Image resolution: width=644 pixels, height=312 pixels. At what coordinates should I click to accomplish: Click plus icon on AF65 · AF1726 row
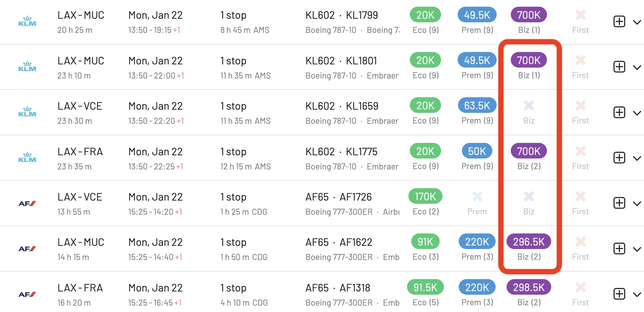619,203
